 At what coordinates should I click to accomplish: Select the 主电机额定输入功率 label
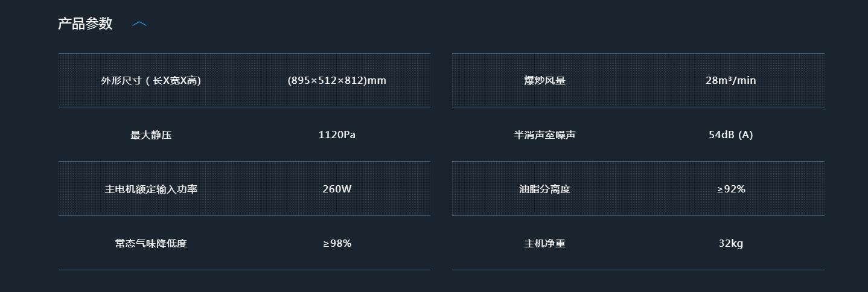click(151, 189)
